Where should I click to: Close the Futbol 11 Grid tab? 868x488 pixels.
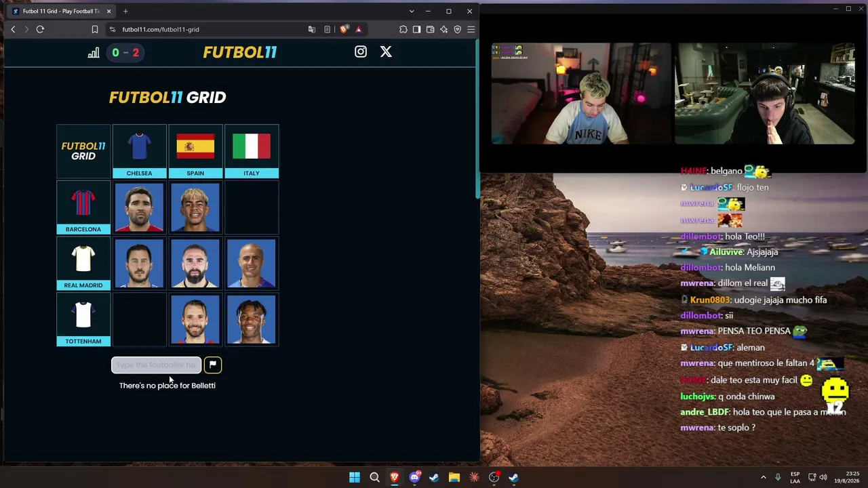(x=108, y=11)
